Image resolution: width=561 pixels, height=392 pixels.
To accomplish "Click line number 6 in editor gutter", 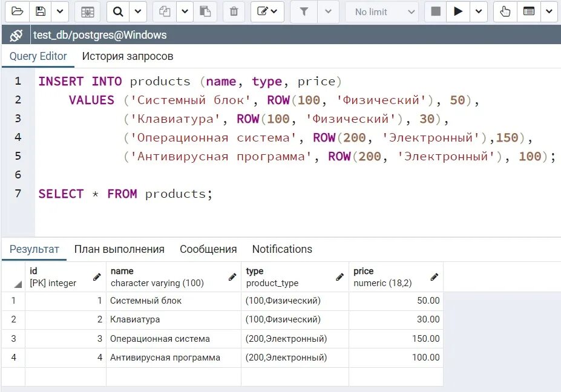I will coord(18,175).
